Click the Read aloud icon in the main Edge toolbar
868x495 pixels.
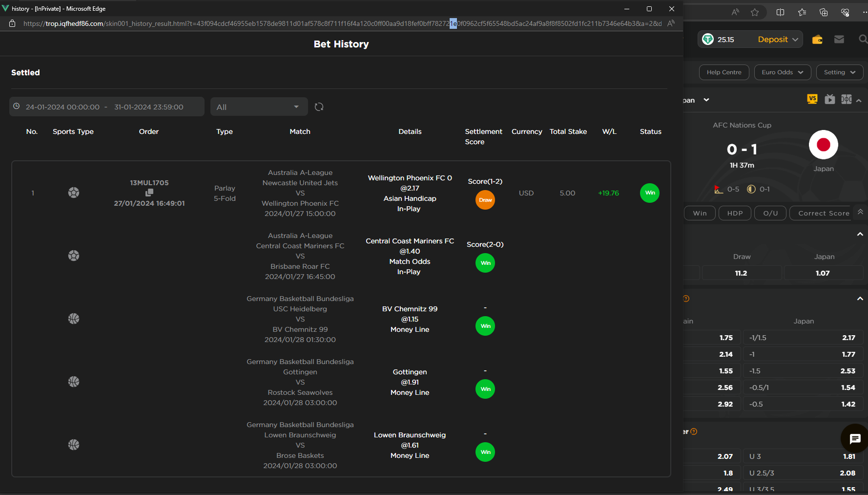tap(735, 12)
